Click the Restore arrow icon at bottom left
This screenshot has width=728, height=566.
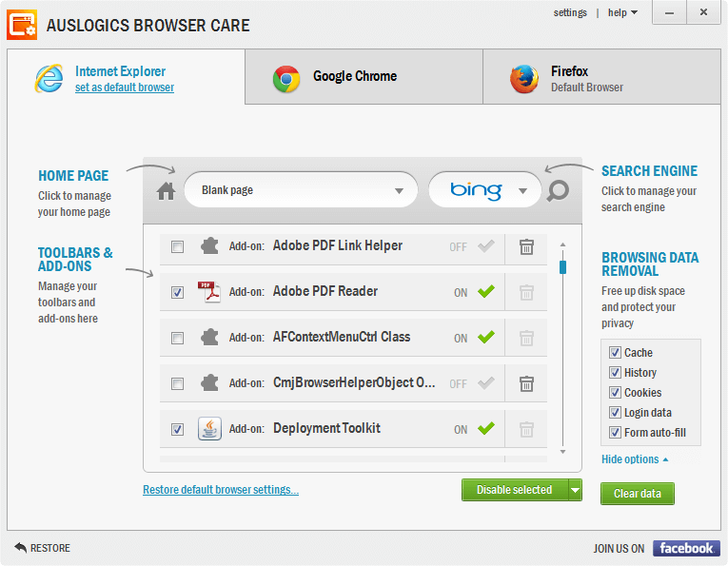[20, 547]
